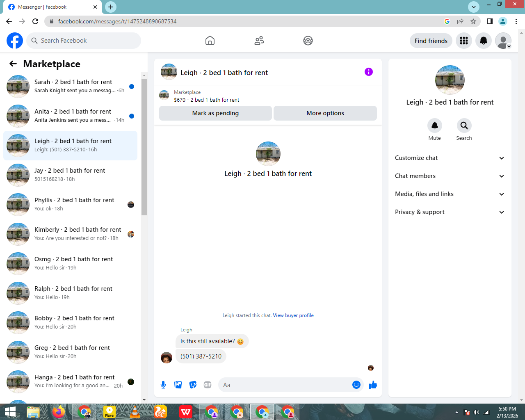Screen dimensions: 525x420
Task: Toggle the browser side panel icon
Action: 490,21
